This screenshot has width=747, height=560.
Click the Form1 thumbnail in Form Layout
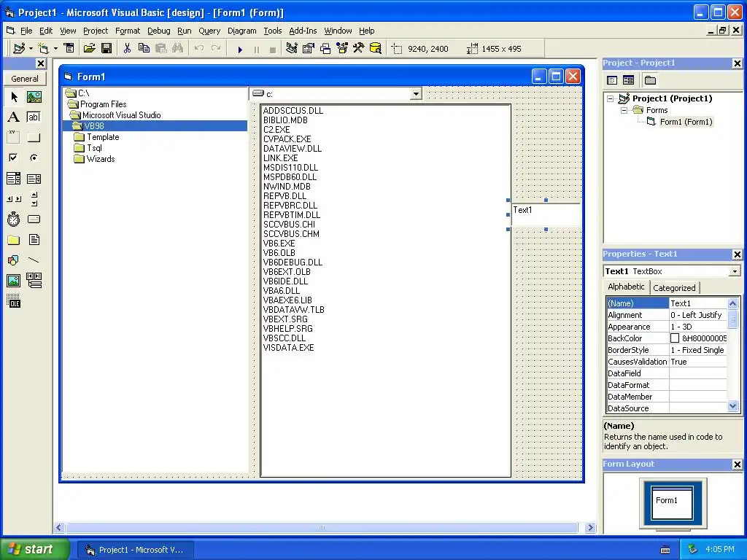[672, 502]
